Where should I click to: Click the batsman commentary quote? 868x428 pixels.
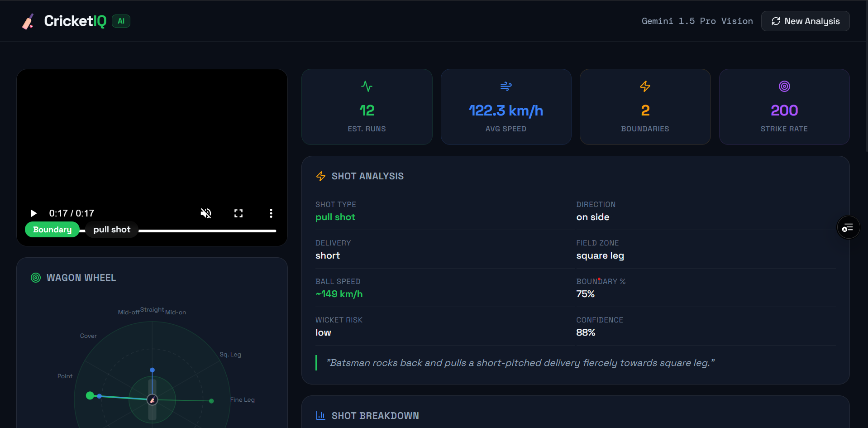520,363
